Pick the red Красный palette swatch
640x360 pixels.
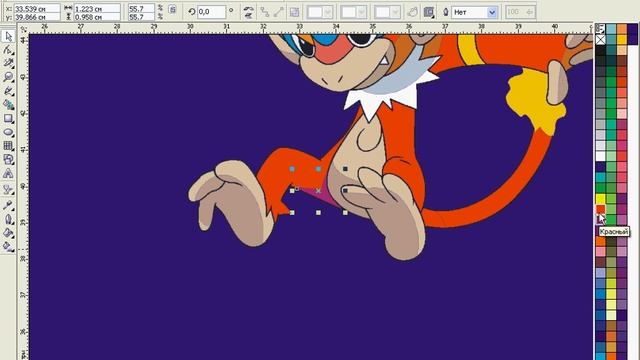click(x=600, y=209)
